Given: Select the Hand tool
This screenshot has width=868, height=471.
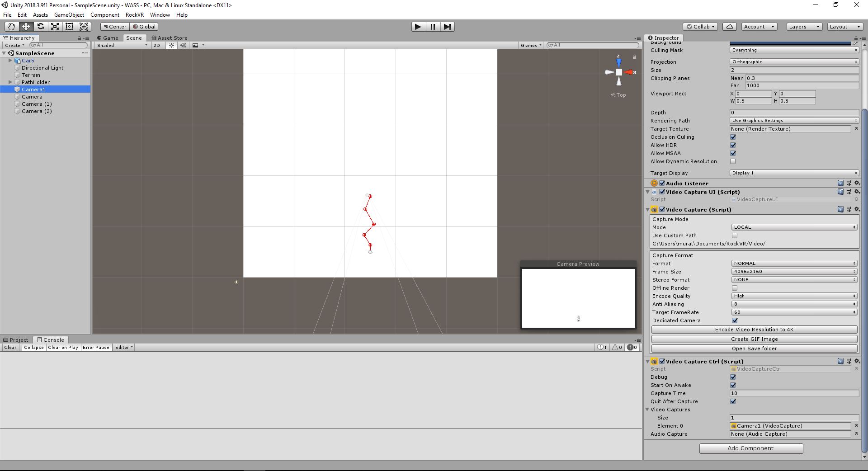Looking at the screenshot, I should (11, 27).
